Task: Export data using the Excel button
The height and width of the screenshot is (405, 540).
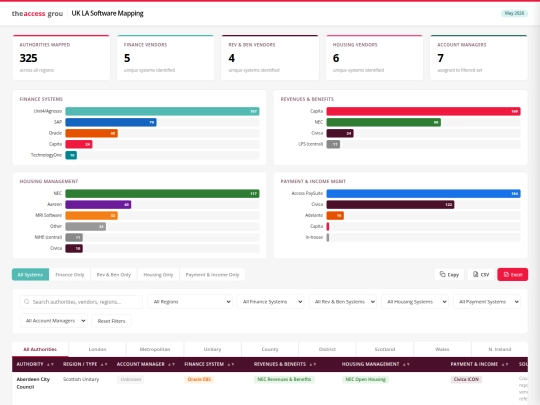Action: (512, 274)
